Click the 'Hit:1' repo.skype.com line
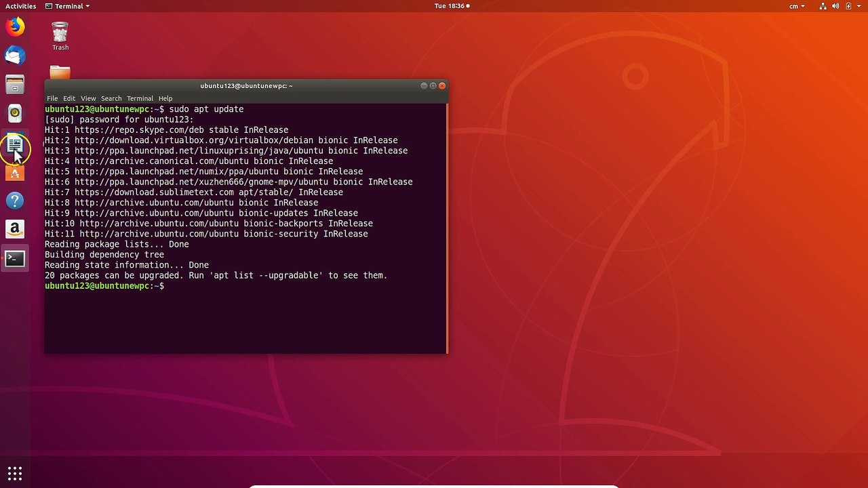The width and height of the screenshot is (868, 488). [x=166, y=130]
